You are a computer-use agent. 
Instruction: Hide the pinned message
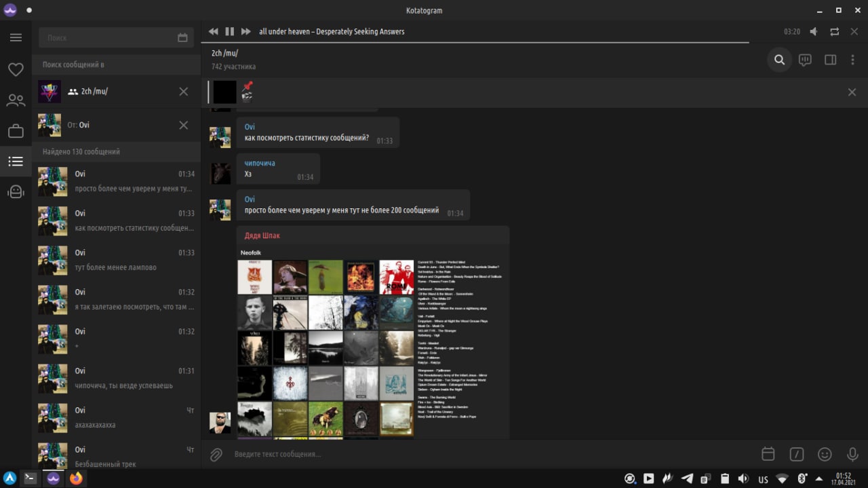point(852,92)
